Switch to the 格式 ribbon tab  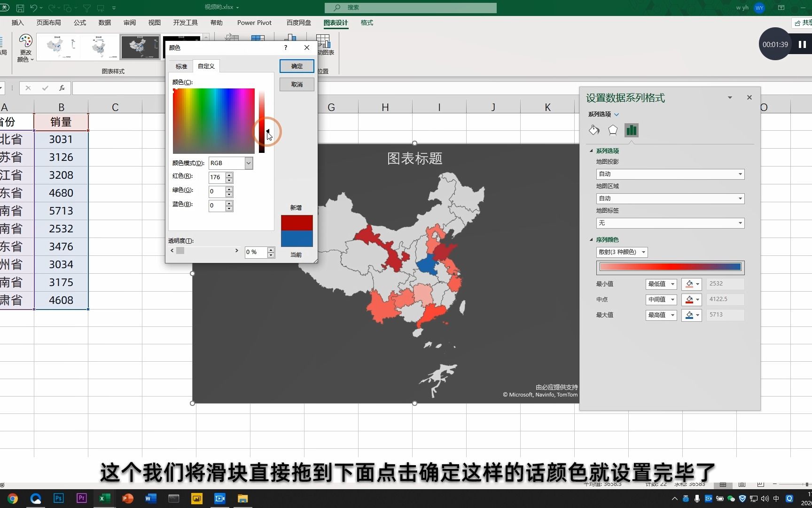tap(366, 23)
